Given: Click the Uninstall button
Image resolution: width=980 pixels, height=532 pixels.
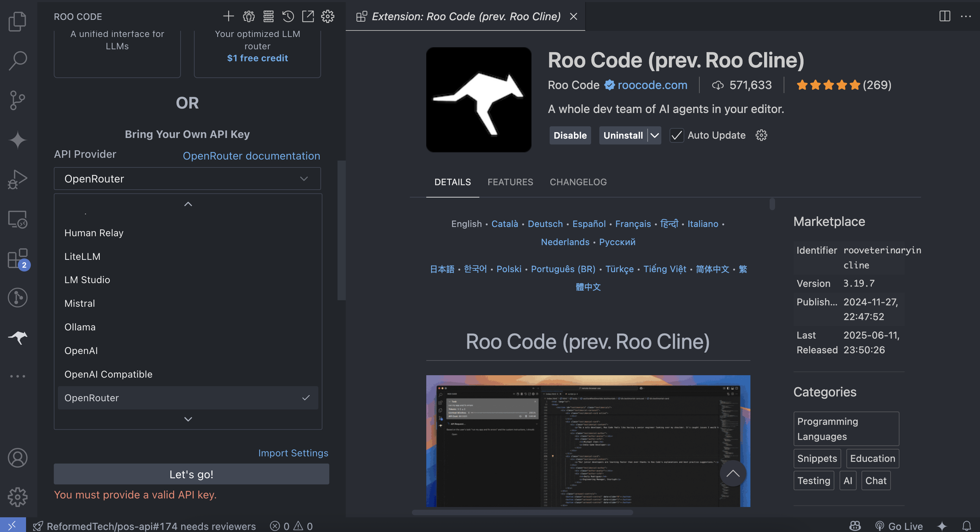Looking at the screenshot, I should 623,135.
